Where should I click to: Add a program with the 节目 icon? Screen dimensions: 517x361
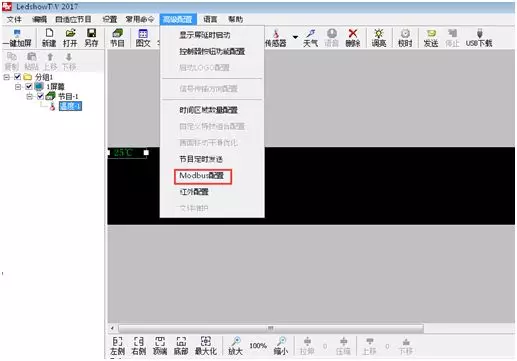pos(117,38)
